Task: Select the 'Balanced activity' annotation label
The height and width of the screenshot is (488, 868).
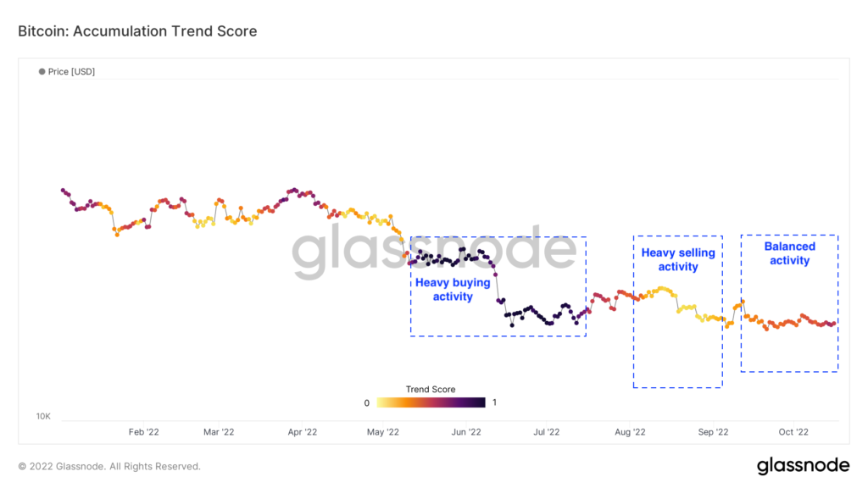Action: click(789, 253)
